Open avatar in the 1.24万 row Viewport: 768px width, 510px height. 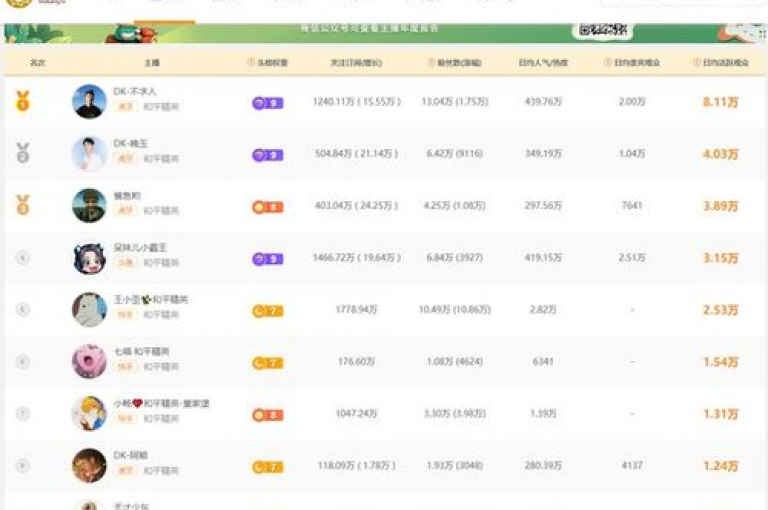click(89, 465)
